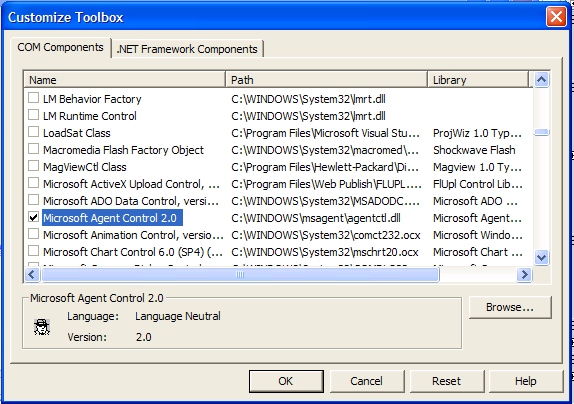Image resolution: width=574 pixels, height=404 pixels.
Task: Click the Version value 2.0
Action: [144, 337]
